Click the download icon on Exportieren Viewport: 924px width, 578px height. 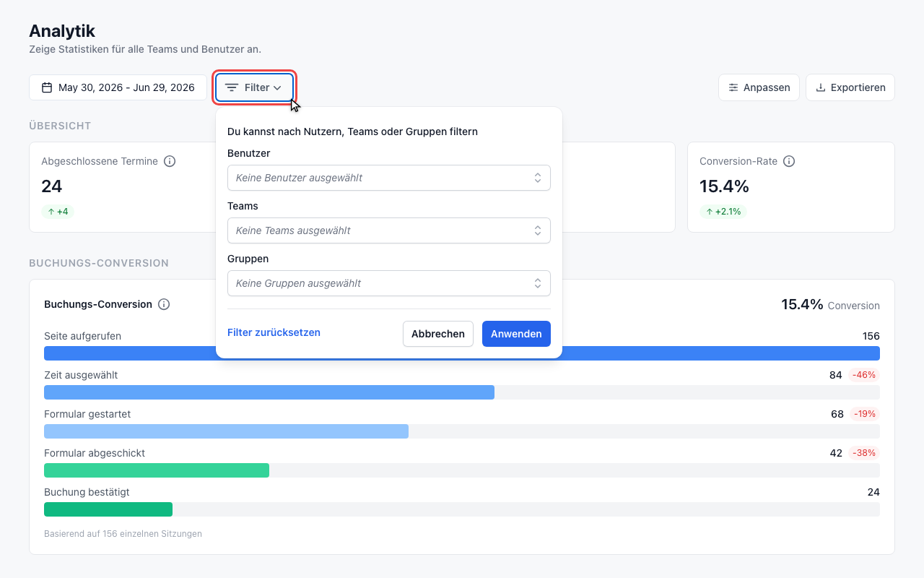pos(821,87)
